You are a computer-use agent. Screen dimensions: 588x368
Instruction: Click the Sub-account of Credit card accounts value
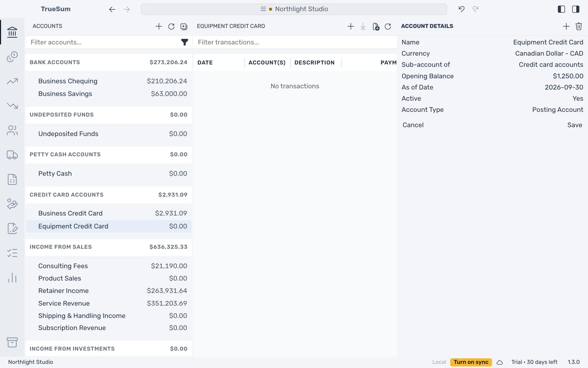click(551, 65)
